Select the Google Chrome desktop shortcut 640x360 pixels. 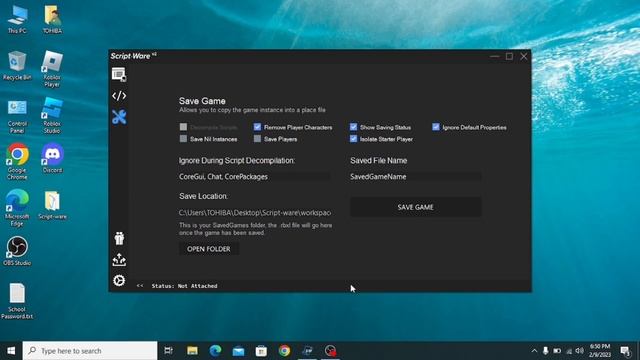17,162
